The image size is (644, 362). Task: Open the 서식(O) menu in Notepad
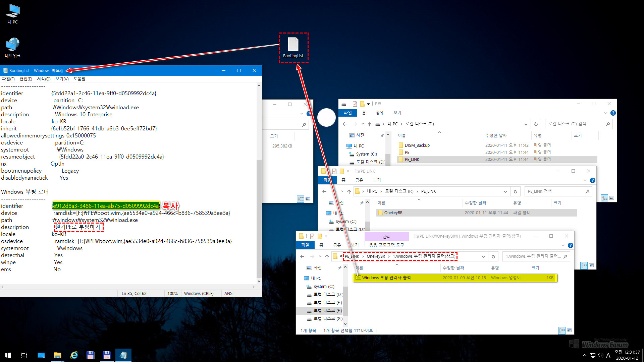click(44, 79)
